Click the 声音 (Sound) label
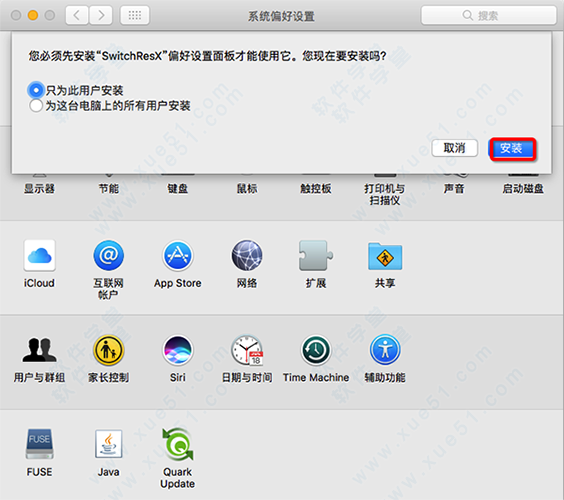Screen dimensions: 564x500 pyautogui.click(x=454, y=188)
